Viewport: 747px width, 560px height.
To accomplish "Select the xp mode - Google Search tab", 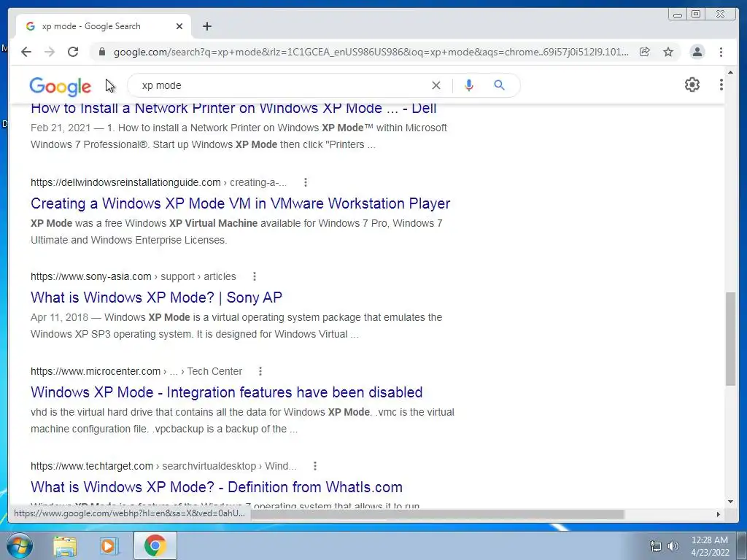I will (104, 26).
